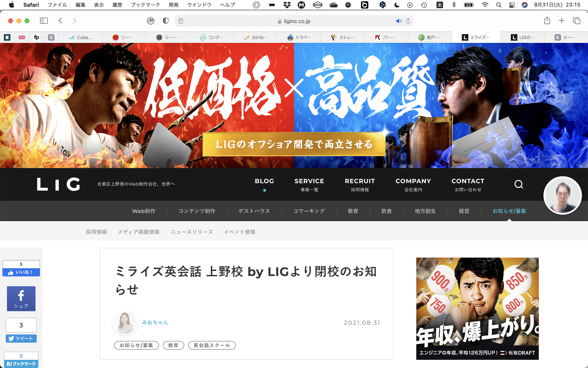Open the ブックマーク menu in menu bar

pos(145,5)
